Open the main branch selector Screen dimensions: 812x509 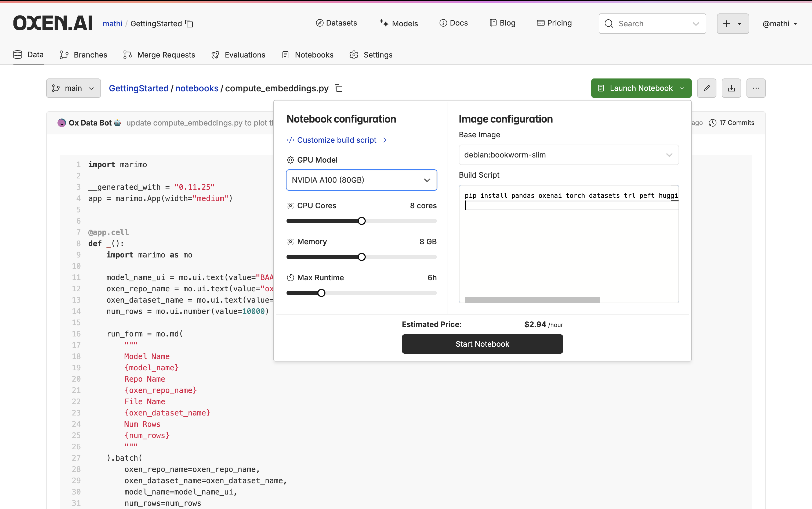point(73,88)
